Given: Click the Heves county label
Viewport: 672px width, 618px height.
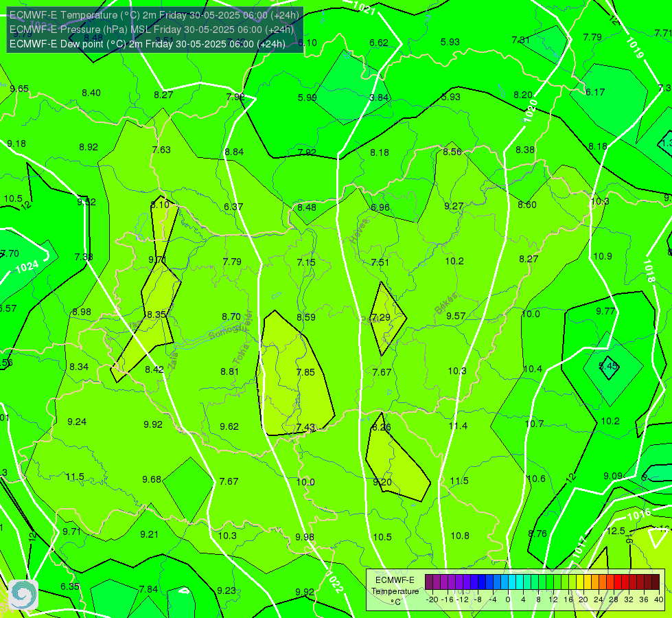Looking at the screenshot, I should click(359, 230).
